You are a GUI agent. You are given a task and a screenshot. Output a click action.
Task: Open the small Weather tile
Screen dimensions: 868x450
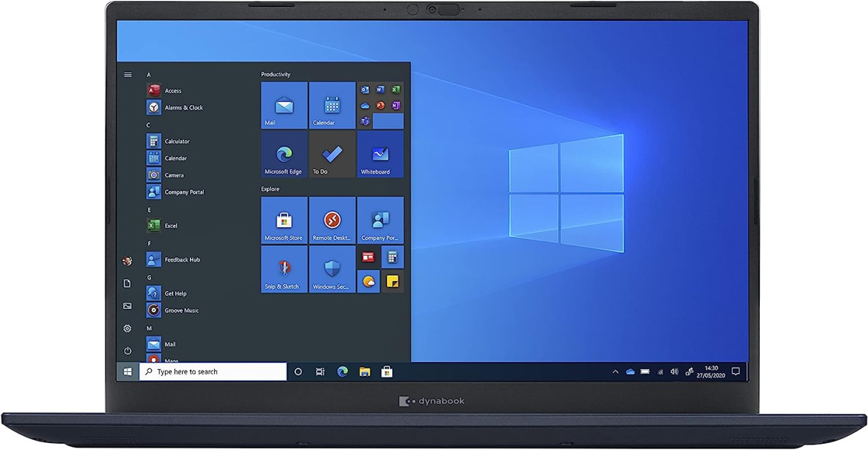[x=369, y=281]
